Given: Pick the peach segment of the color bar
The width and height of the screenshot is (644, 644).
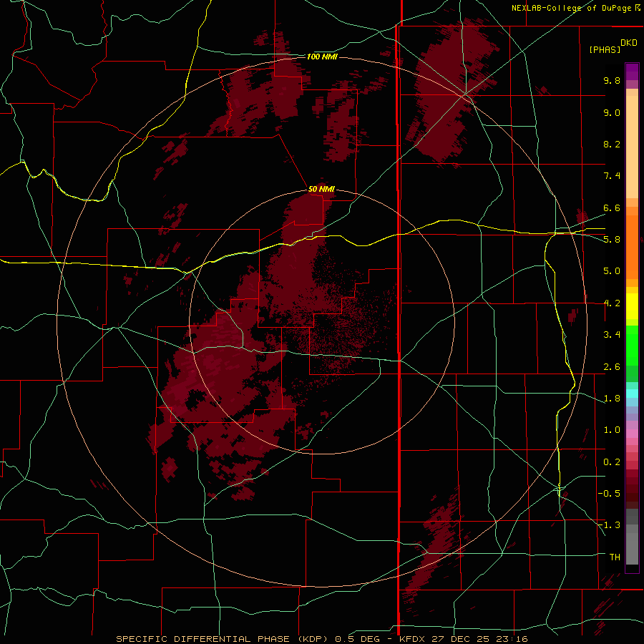Looking at the screenshot, I should (x=632, y=147).
